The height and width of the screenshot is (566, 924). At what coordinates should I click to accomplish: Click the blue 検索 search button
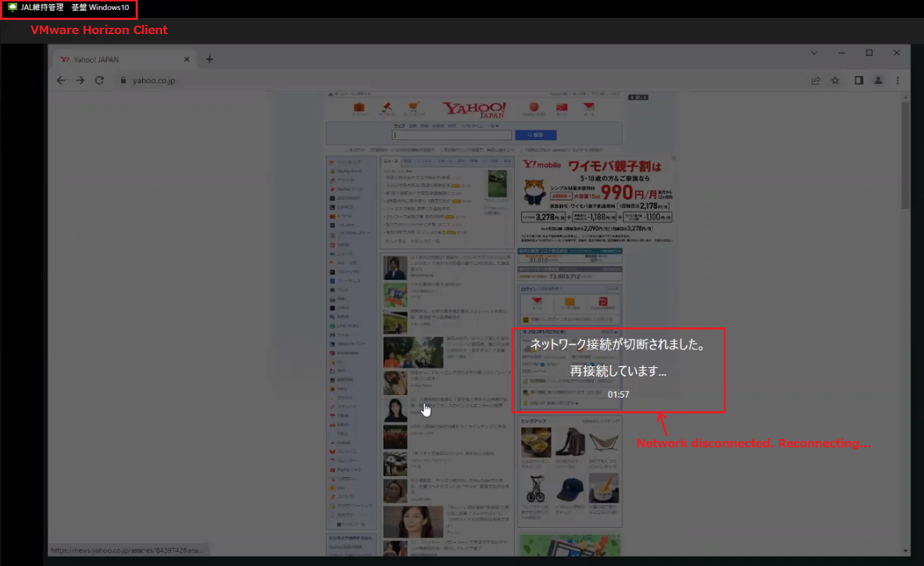(534, 134)
